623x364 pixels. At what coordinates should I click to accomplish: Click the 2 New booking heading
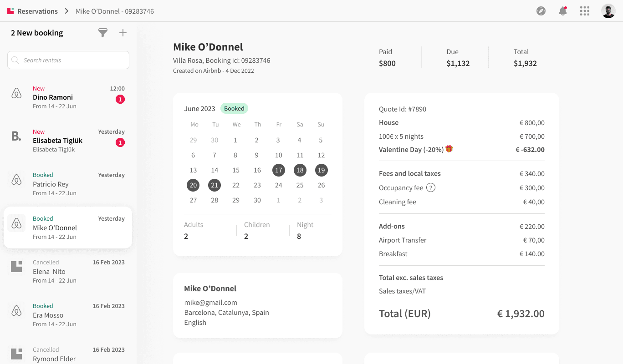coord(37,33)
